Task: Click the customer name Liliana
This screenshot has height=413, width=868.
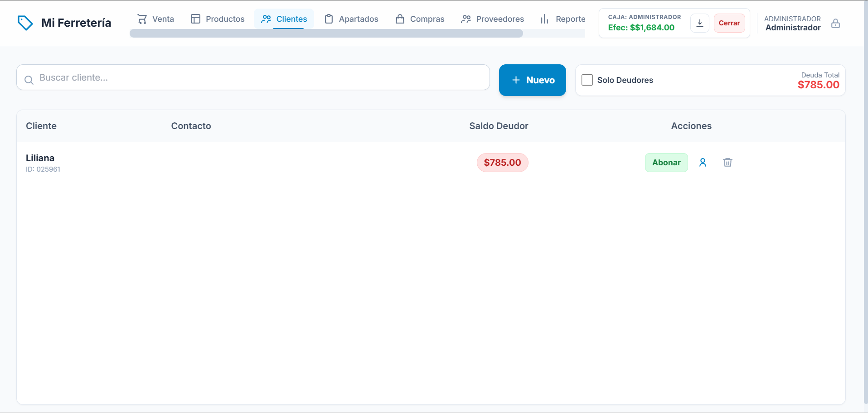Action: point(40,158)
